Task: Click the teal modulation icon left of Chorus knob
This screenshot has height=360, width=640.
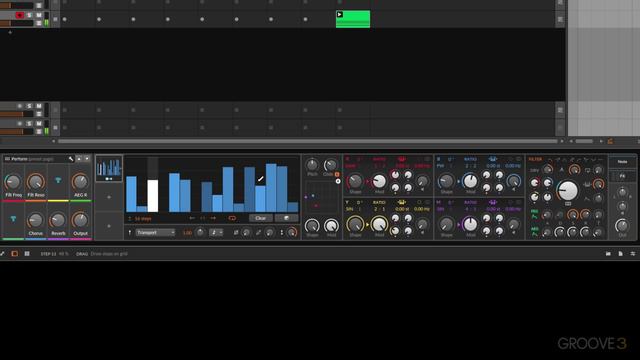Action: pyautogui.click(x=13, y=219)
